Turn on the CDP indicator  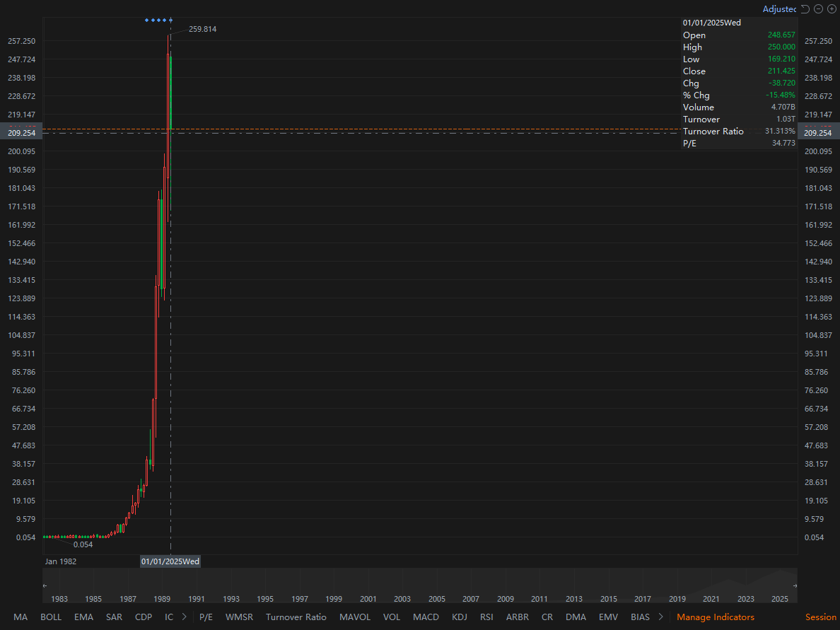pyautogui.click(x=144, y=617)
